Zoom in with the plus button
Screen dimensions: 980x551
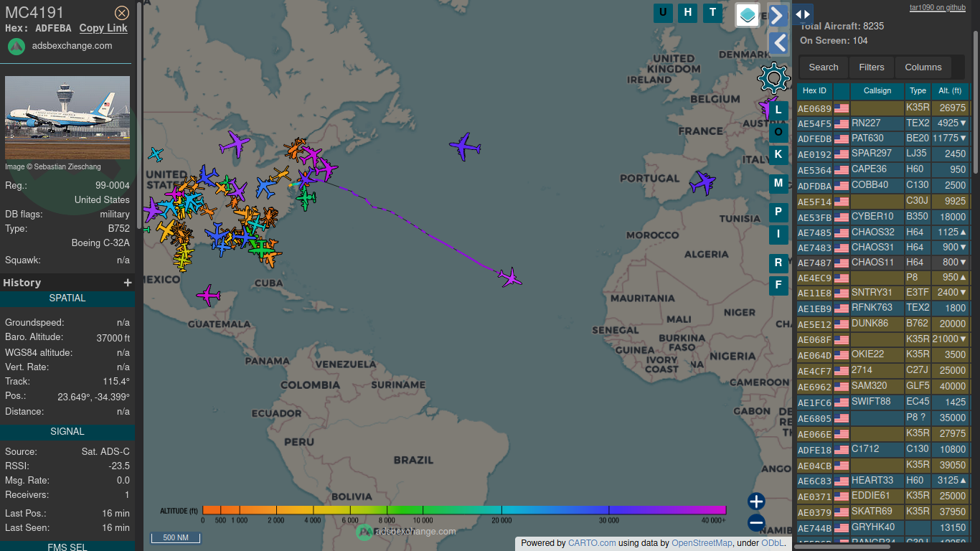pos(756,501)
